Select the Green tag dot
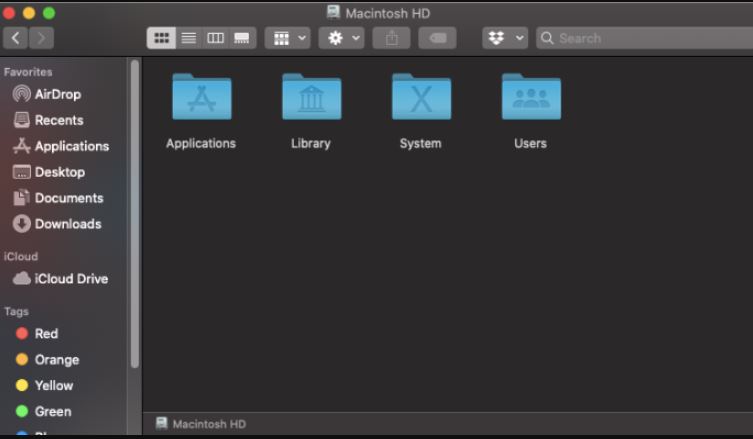This screenshot has height=439, width=753. (x=22, y=411)
